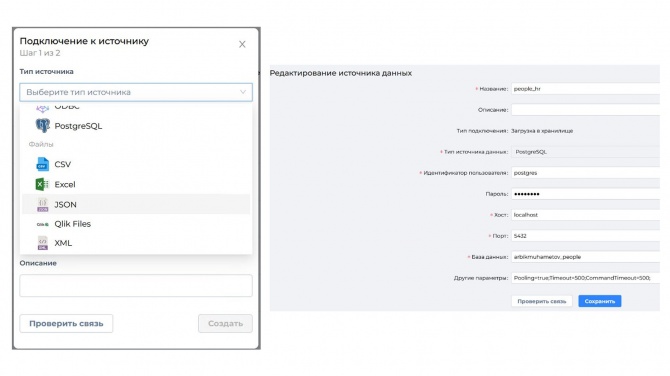Viewport: 670px width, 376px height.
Task: Click the JSON file icon
Action: 42,205
